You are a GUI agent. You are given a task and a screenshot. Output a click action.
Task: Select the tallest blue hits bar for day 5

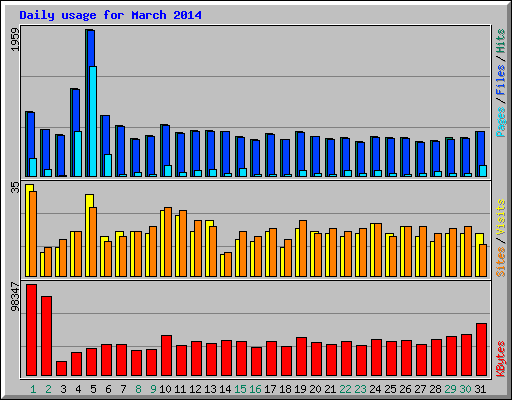pos(91,48)
